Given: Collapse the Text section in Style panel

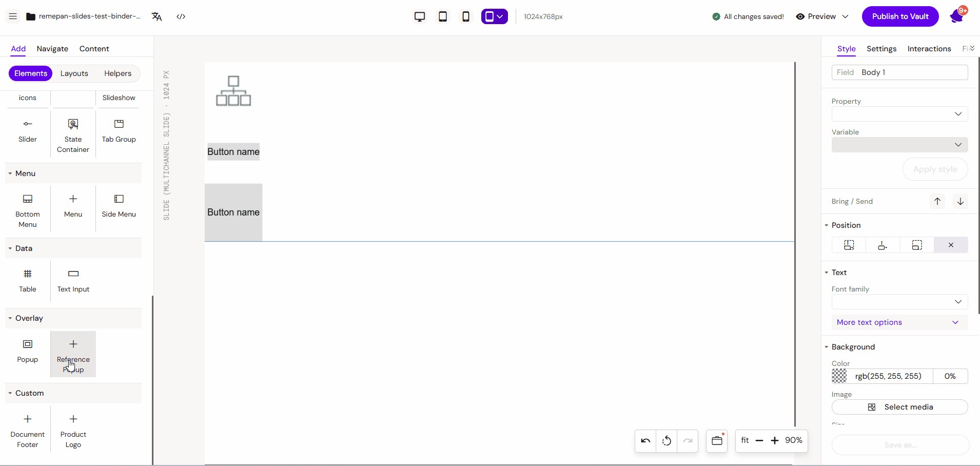Looking at the screenshot, I should [x=835, y=273].
